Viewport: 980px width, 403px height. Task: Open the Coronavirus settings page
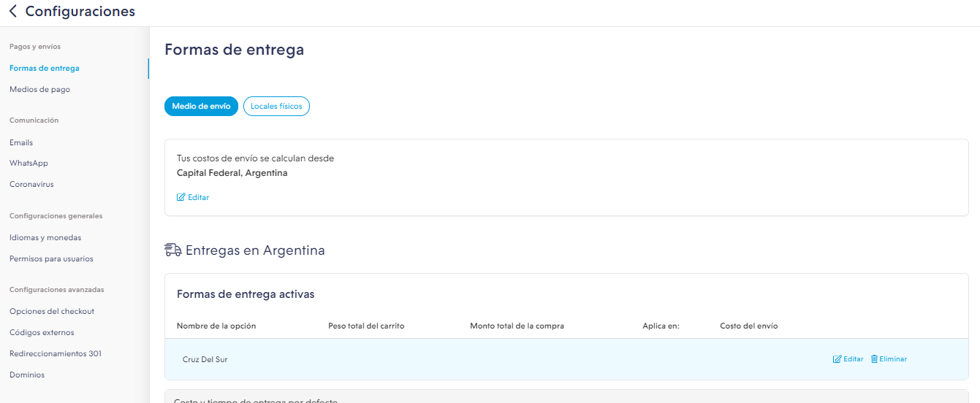[31, 185]
